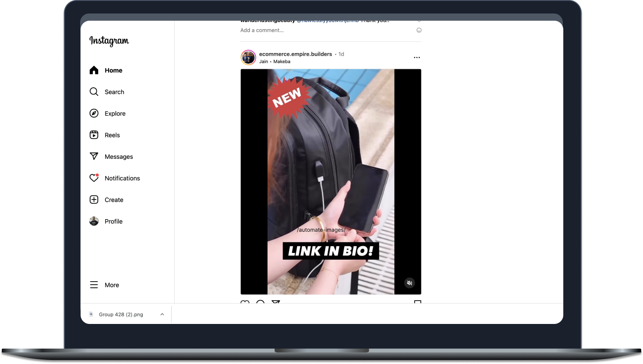This screenshot has width=643, height=364.
Task: Expand the downloaded file chevron menu
Action: (162, 315)
